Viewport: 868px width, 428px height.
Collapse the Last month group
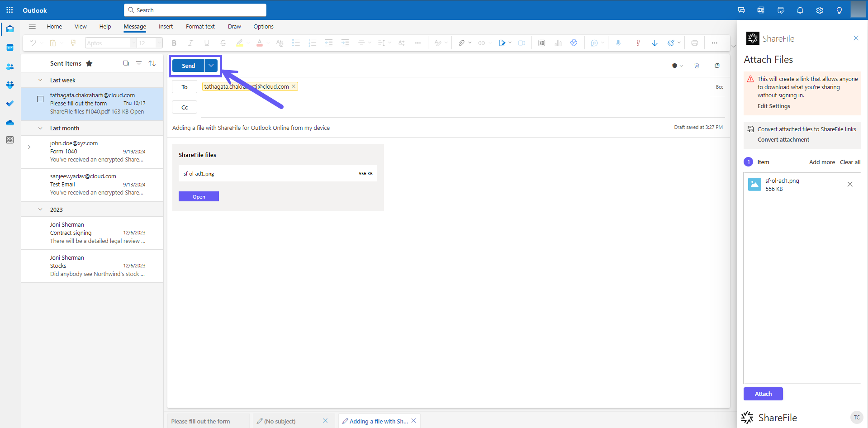40,128
